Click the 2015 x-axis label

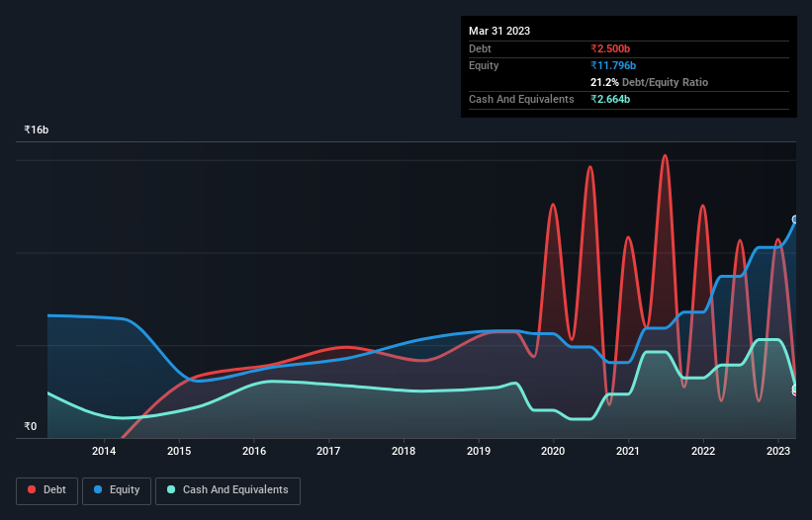(x=179, y=451)
